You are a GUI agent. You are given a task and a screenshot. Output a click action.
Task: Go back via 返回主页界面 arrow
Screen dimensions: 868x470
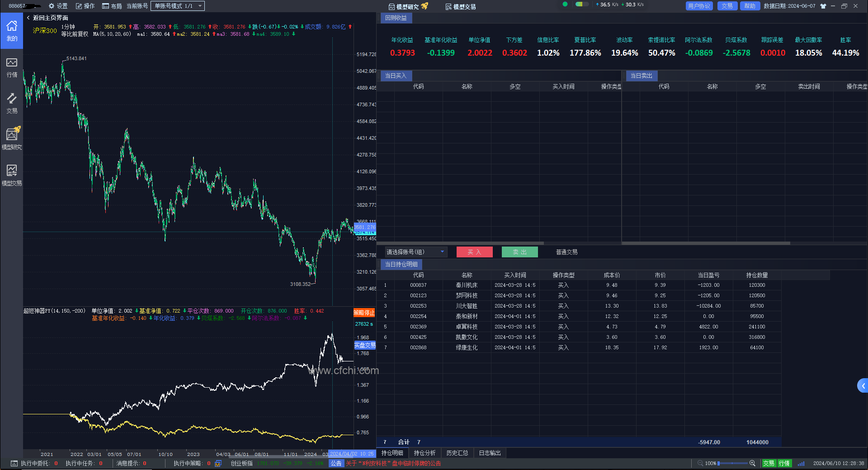[47, 18]
